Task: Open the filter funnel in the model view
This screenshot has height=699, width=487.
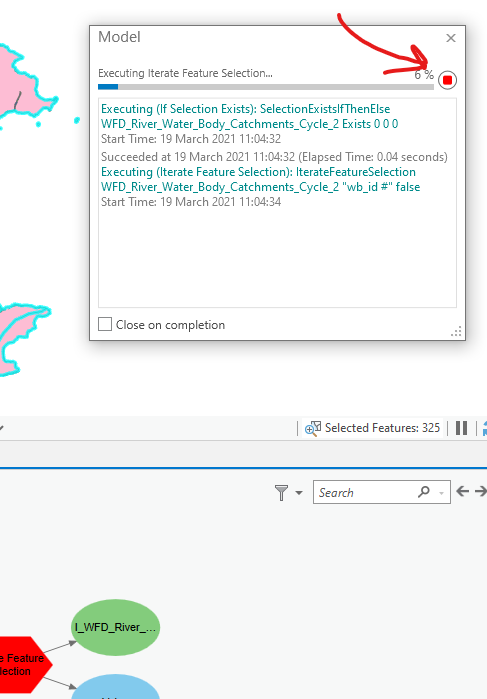Action: (x=281, y=493)
